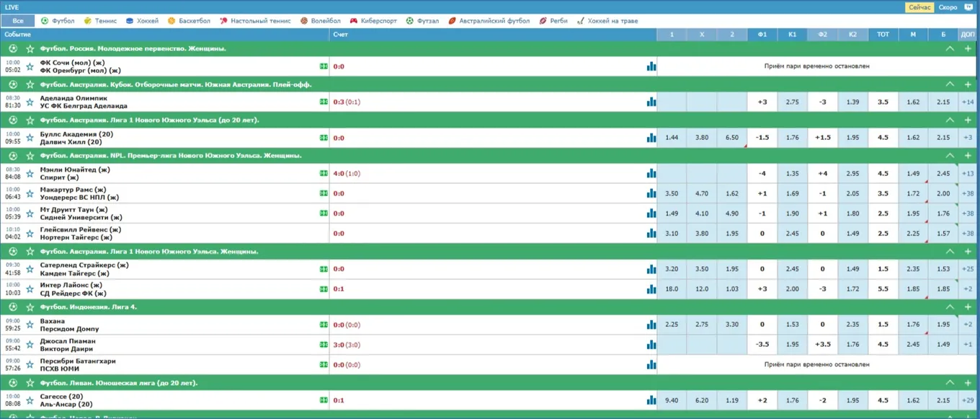Show stats chart for Буллс Академия (20) match
980x419 pixels.
click(x=651, y=138)
